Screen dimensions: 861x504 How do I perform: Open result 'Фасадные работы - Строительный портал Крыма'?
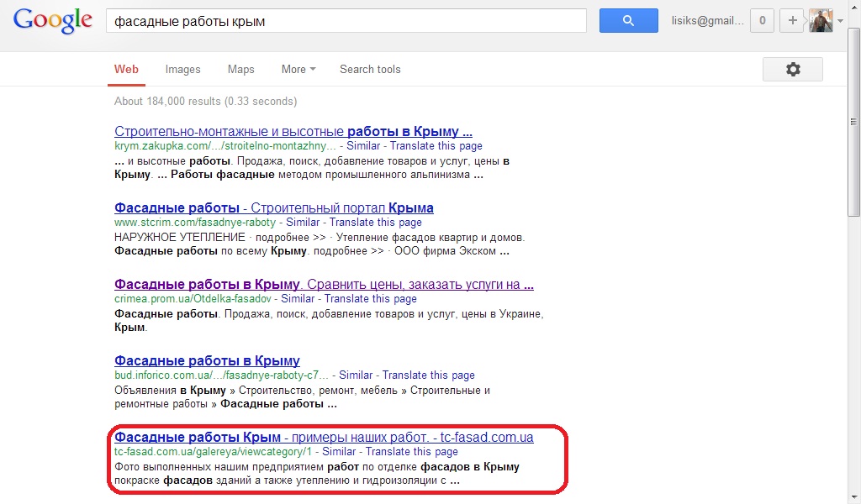(x=274, y=207)
